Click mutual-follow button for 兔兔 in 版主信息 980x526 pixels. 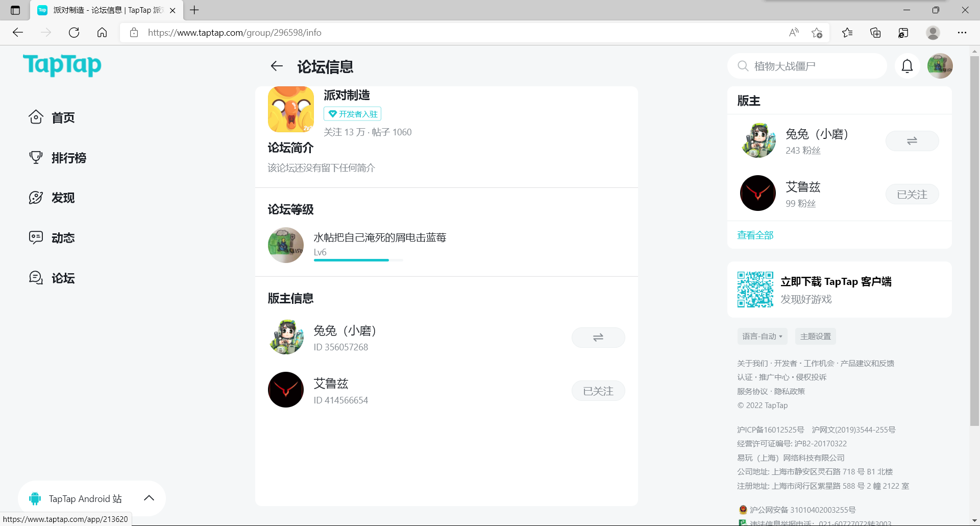coord(598,338)
